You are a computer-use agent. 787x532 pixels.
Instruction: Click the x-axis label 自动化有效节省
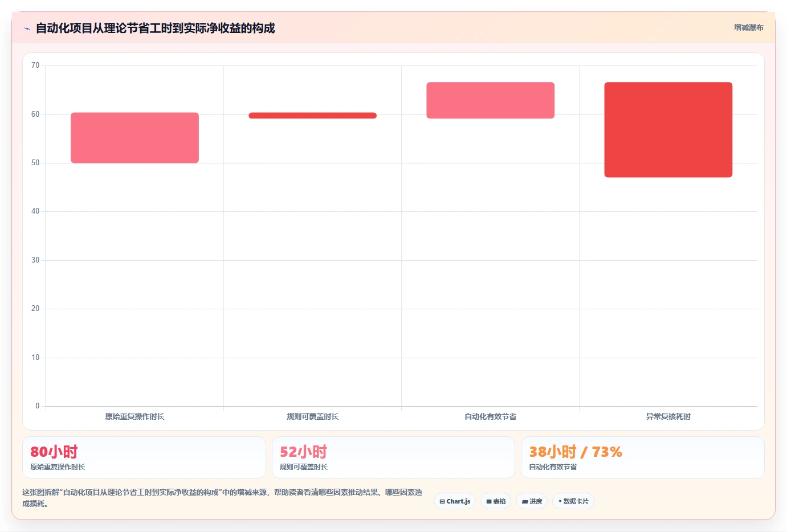(490, 417)
